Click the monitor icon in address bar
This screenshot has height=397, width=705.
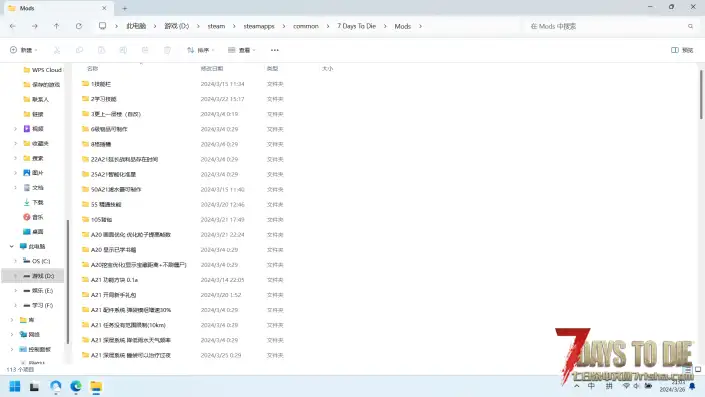pos(103,26)
